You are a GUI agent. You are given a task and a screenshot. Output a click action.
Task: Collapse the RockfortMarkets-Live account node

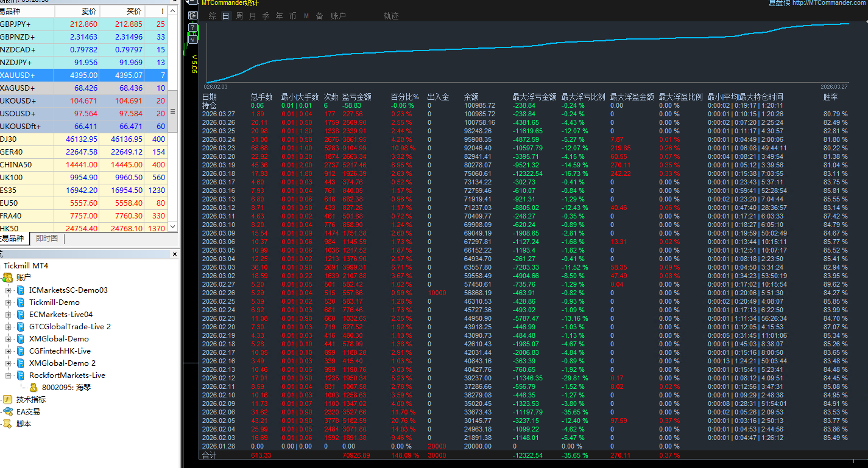tap(8, 375)
